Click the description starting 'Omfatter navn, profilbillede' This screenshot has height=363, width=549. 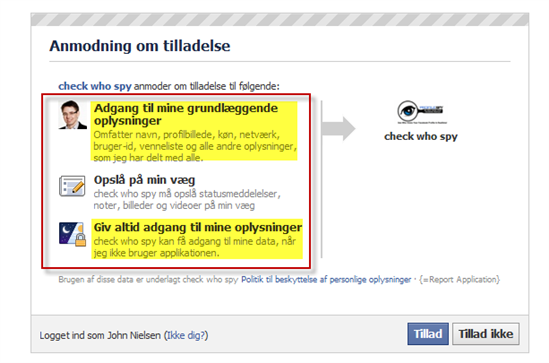195,146
